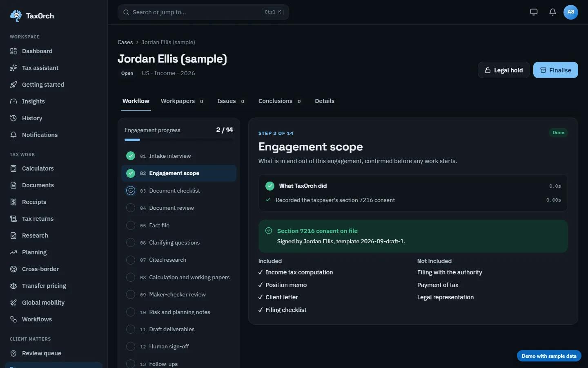Select the Fact file step circle

click(131, 225)
